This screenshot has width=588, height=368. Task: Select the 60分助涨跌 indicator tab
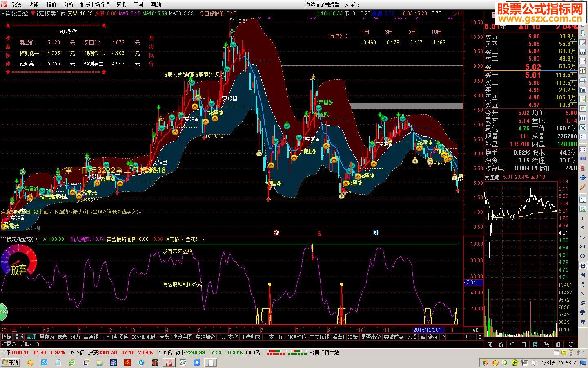144,337
